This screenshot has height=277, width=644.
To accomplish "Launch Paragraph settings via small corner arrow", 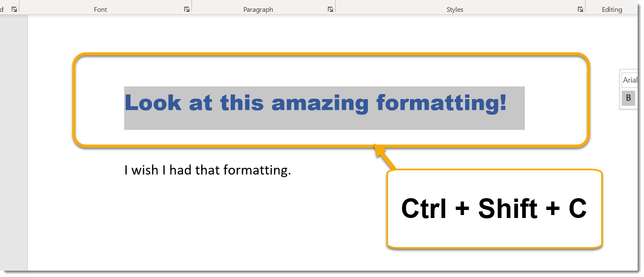I will coord(330,8).
